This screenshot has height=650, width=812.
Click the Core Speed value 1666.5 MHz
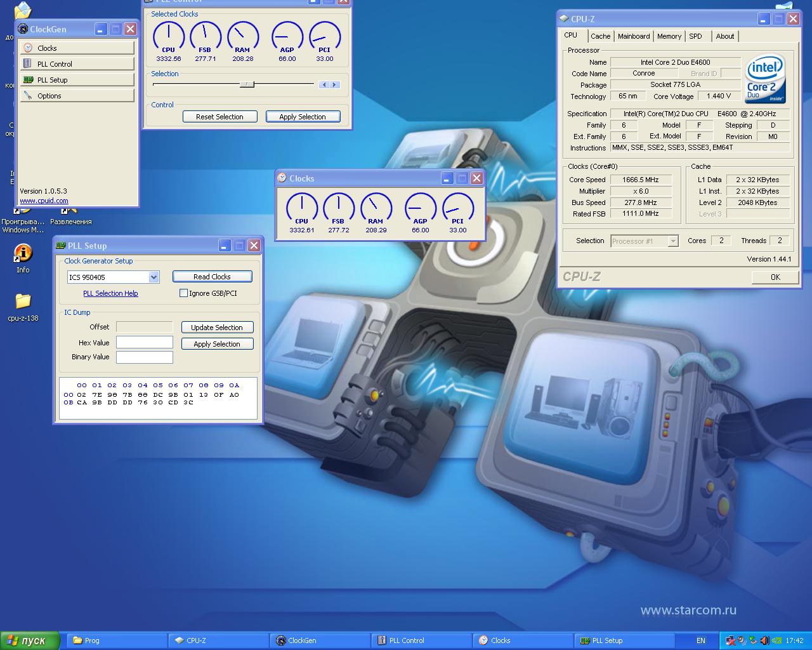641,180
